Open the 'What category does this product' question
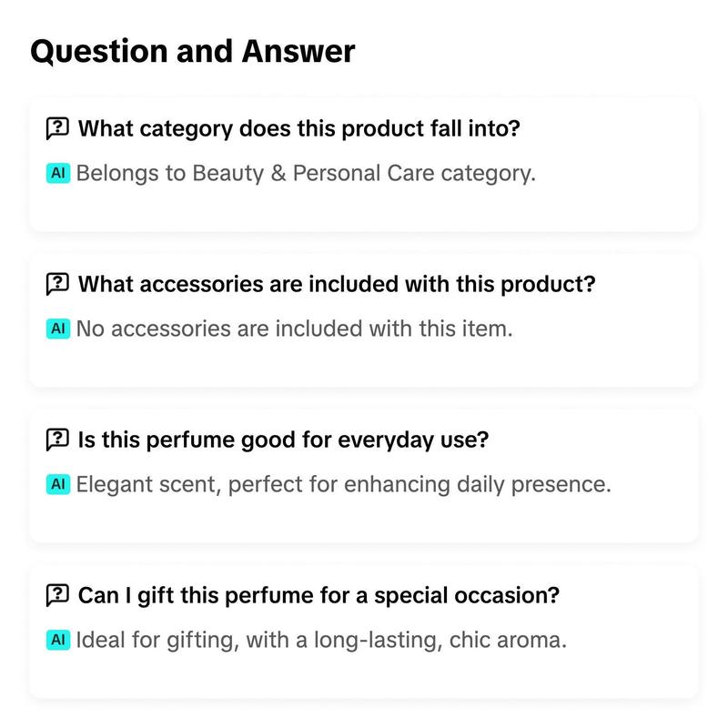 coord(299,128)
